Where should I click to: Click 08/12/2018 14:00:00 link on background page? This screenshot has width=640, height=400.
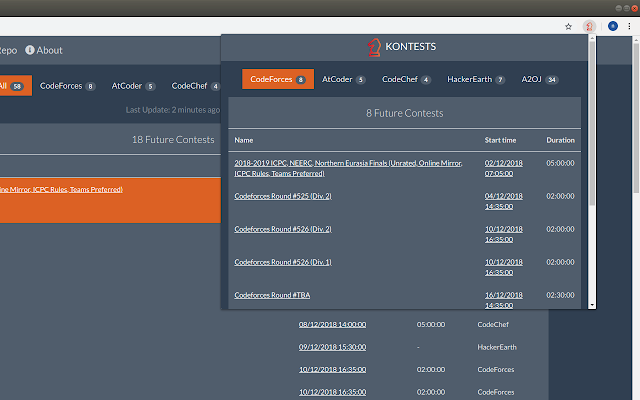pyautogui.click(x=332, y=324)
